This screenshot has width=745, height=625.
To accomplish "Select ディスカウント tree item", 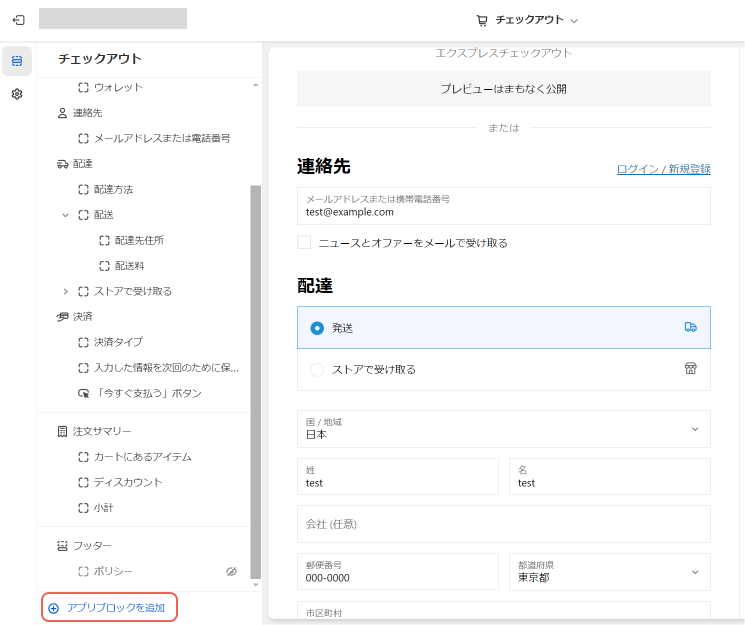I will click(128, 482).
